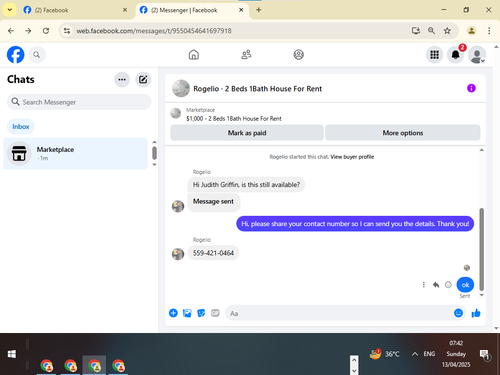
Task: Open account profile avatar menu
Action: coord(477,55)
